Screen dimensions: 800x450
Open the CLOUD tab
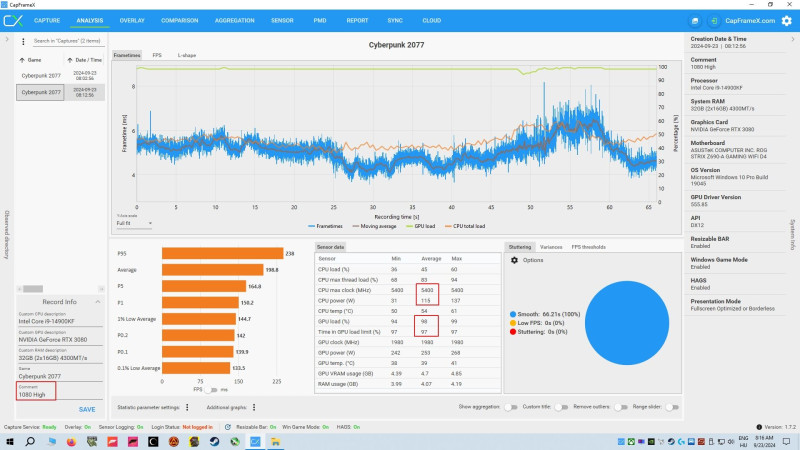(432, 21)
